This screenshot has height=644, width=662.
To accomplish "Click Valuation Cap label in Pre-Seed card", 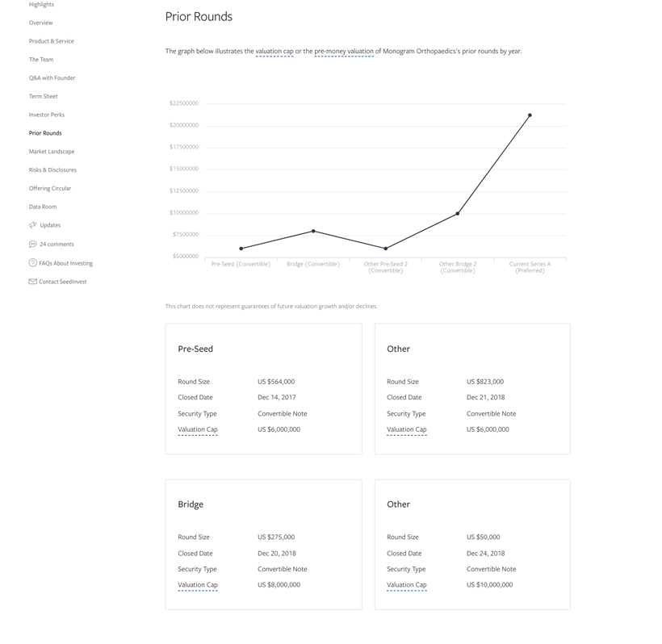I will [x=198, y=429].
